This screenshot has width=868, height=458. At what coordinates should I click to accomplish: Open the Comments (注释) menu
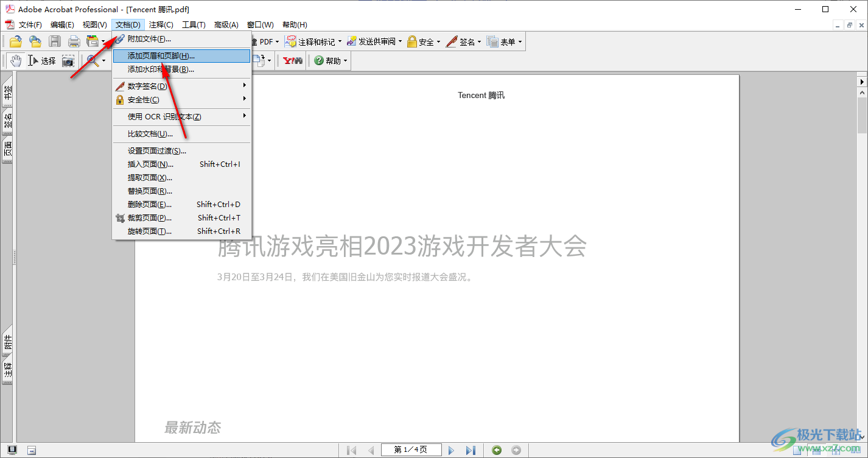[x=161, y=25]
